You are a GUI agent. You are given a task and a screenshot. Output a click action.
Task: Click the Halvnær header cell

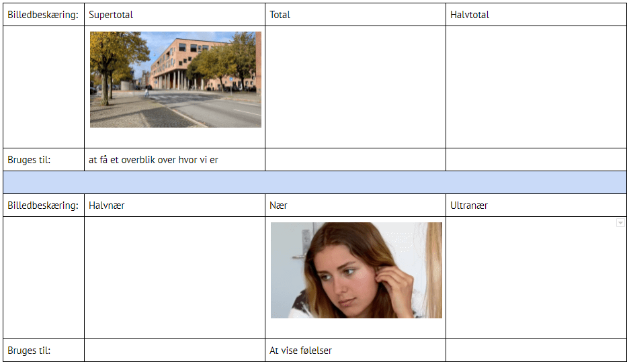coord(174,206)
